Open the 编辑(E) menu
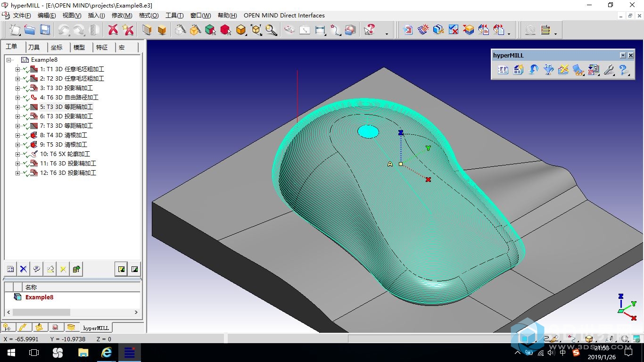Viewport: 644px width, 362px height. (x=47, y=16)
